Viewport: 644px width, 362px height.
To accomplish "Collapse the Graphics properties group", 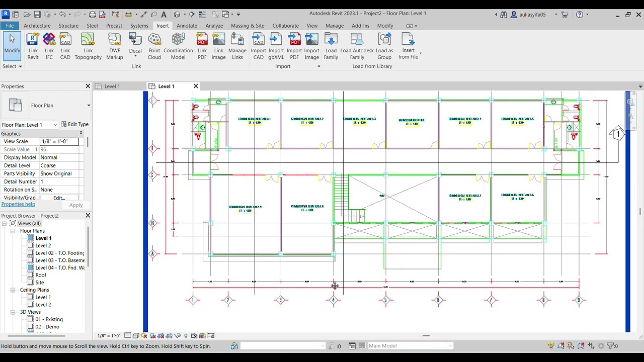I will [x=80, y=133].
